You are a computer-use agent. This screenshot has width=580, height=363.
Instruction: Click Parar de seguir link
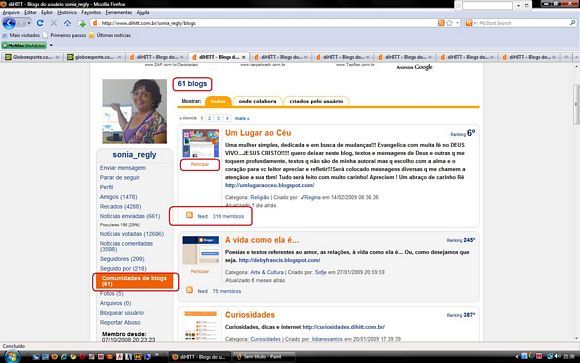click(x=119, y=178)
